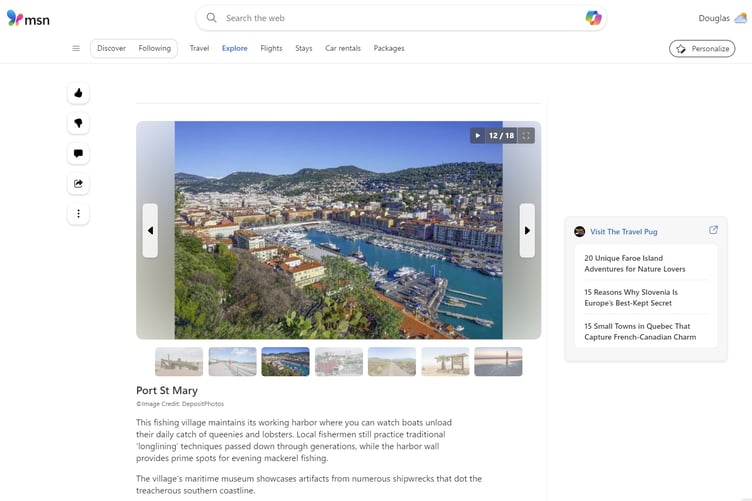Advance to the next slide

[527, 231]
